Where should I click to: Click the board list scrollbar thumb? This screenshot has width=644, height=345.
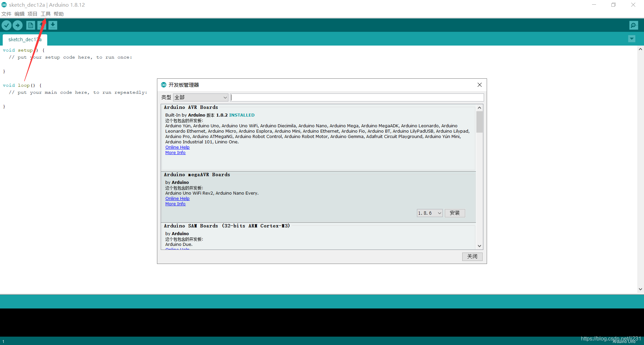click(479, 122)
